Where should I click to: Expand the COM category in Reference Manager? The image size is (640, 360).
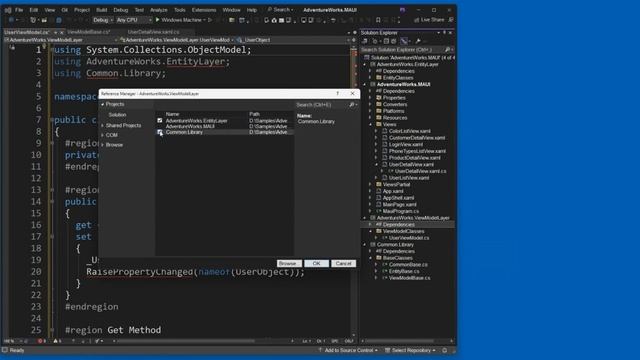[102, 135]
